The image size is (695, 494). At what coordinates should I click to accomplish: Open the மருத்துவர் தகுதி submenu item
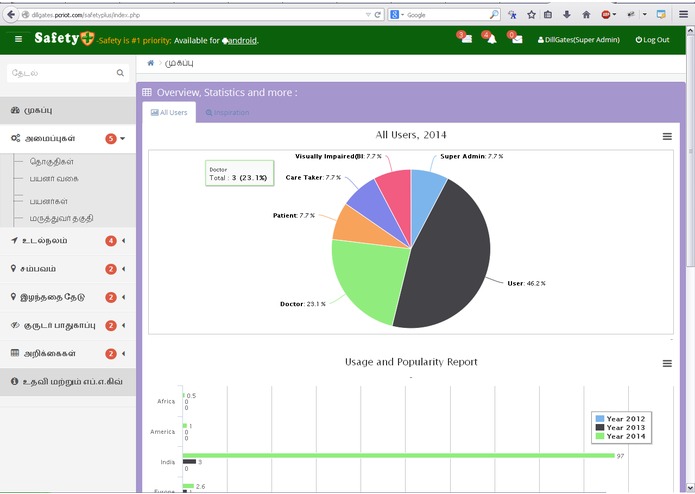(x=61, y=218)
